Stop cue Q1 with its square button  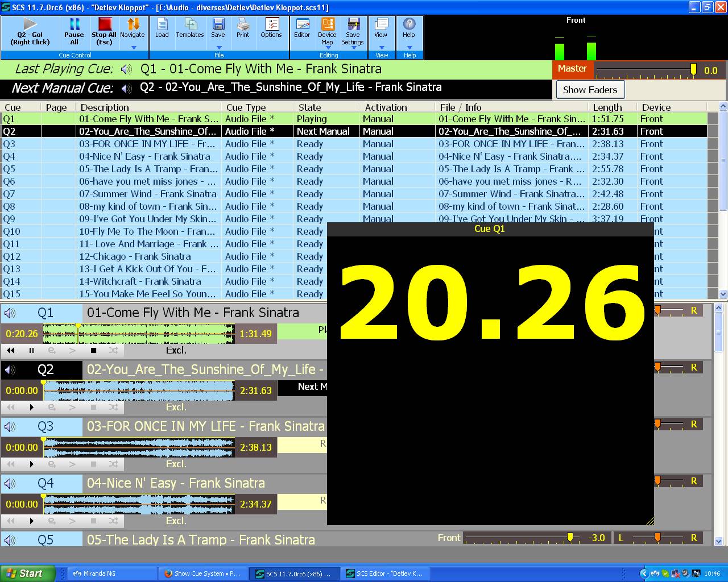[x=93, y=351]
